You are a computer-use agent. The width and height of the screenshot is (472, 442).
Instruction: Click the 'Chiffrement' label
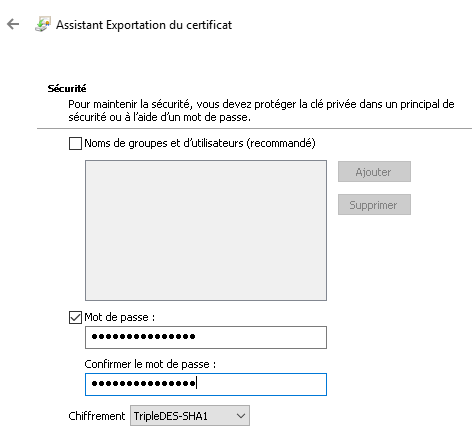97,416
